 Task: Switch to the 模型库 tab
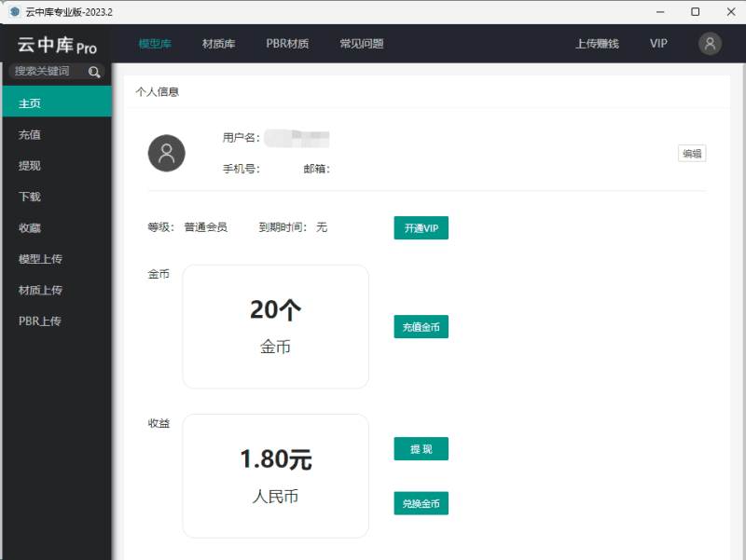click(153, 43)
